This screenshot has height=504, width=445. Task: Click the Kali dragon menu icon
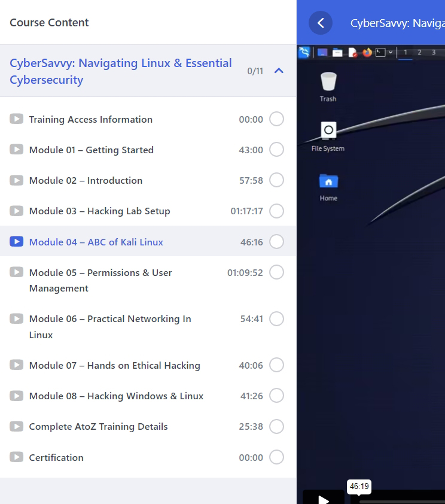[304, 52]
